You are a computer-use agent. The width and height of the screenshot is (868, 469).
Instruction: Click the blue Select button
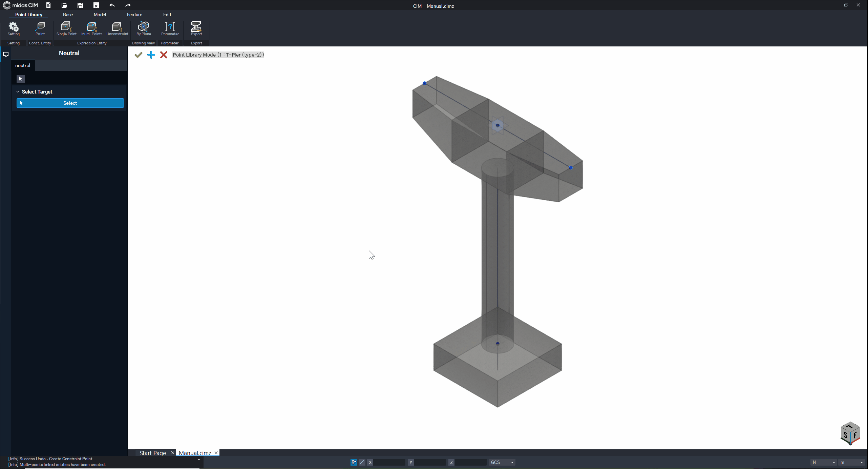pyautogui.click(x=70, y=103)
